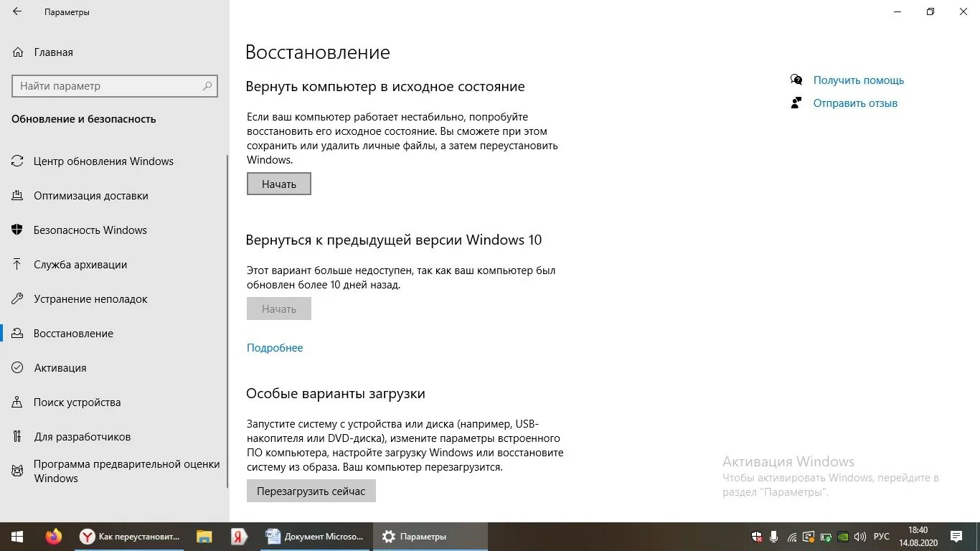Screen dimensions: 980x551
Task: Open the notification action center icon
Action: click(x=956, y=537)
